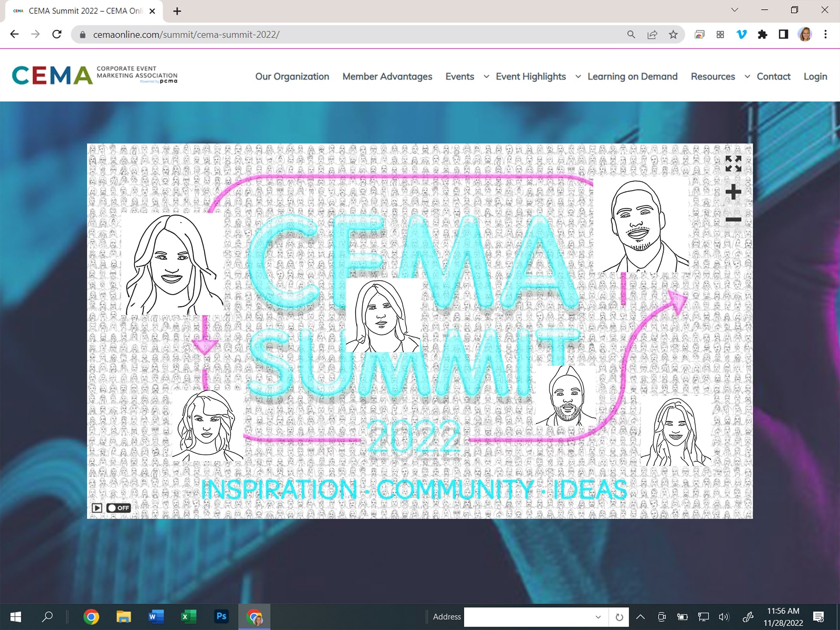Image resolution: width=840 pixels, height=630 pixels.
Task: Open the Our Organization menu item
Action: 292,76
